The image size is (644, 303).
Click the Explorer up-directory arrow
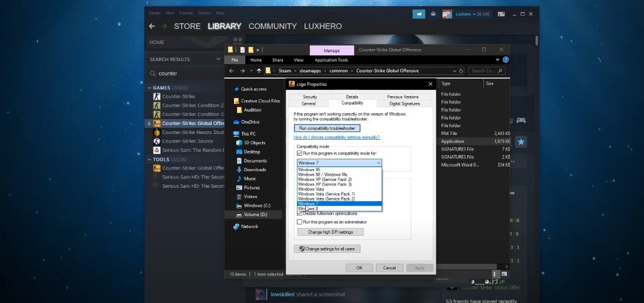tap(259, 71)
